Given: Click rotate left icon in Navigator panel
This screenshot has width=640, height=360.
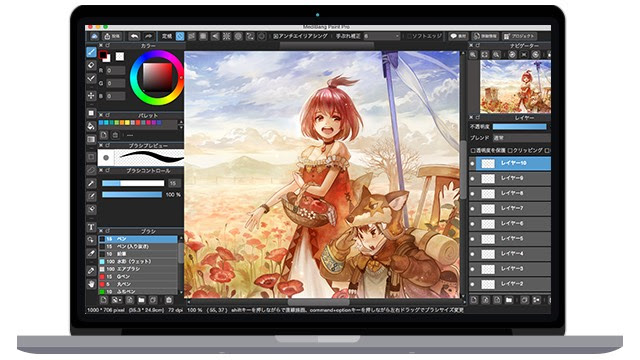Looking at the screenshot, I should (x=512, y=54).
